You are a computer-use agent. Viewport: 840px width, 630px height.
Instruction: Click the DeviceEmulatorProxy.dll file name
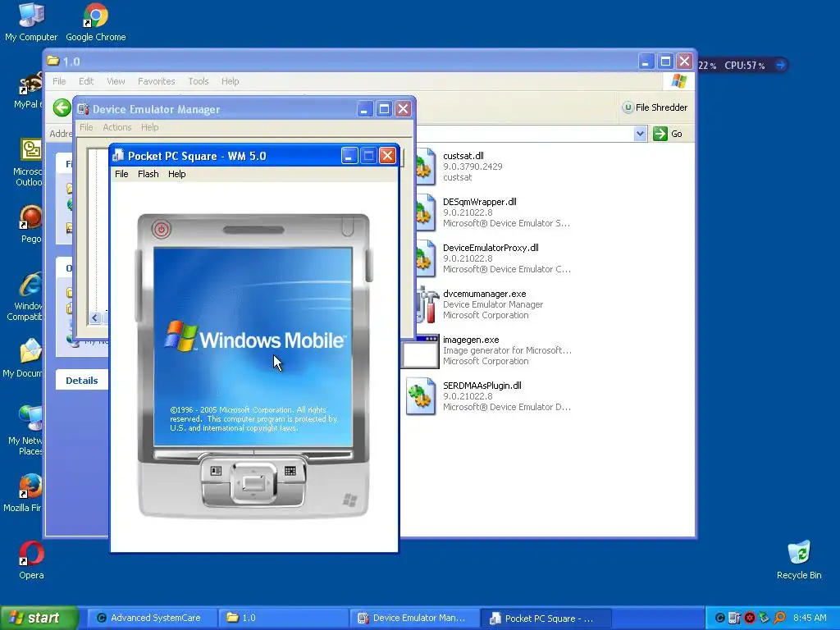(491, 248)
